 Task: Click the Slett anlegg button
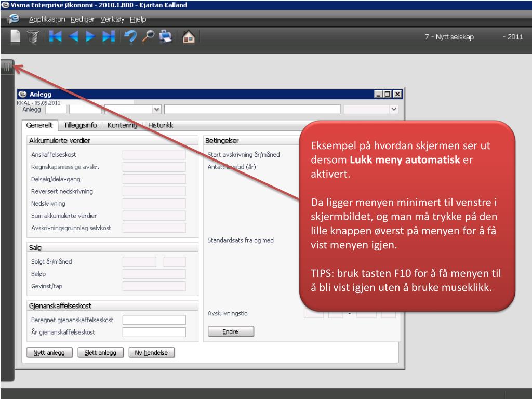point(100,353)
